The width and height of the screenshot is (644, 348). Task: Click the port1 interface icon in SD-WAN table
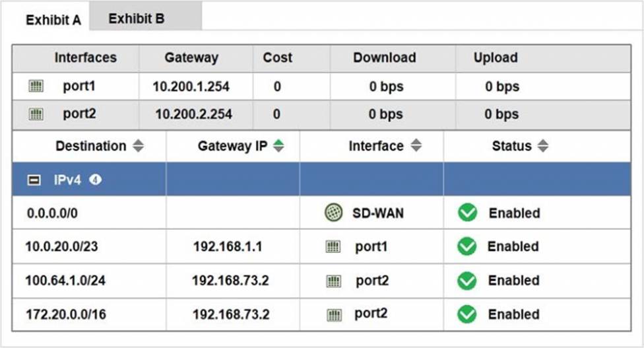click(x=35, y=87)
